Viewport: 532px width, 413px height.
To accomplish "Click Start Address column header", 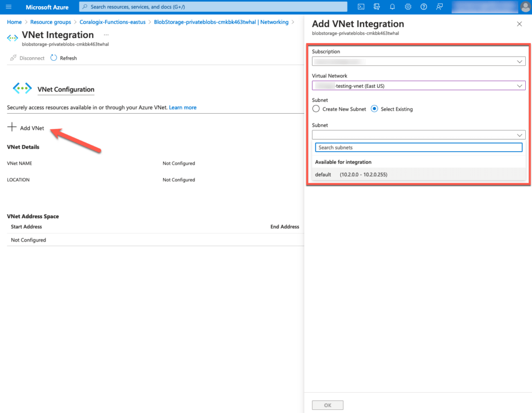I will click(x=26, y=227).
